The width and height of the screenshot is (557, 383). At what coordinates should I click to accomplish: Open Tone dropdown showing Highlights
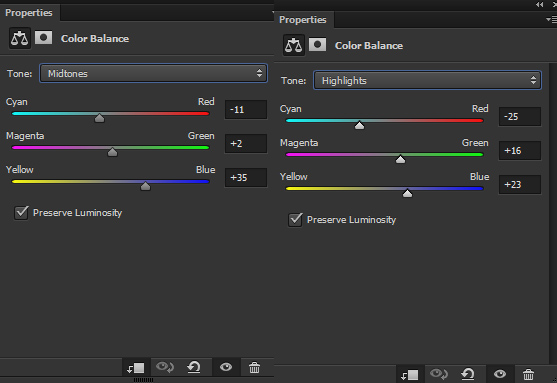pos(427,80)
